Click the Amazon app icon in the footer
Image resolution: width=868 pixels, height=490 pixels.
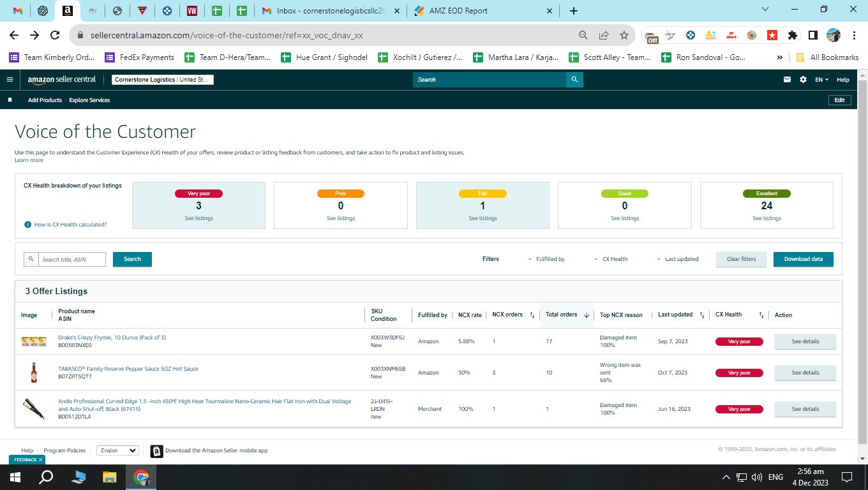[156, 451]
